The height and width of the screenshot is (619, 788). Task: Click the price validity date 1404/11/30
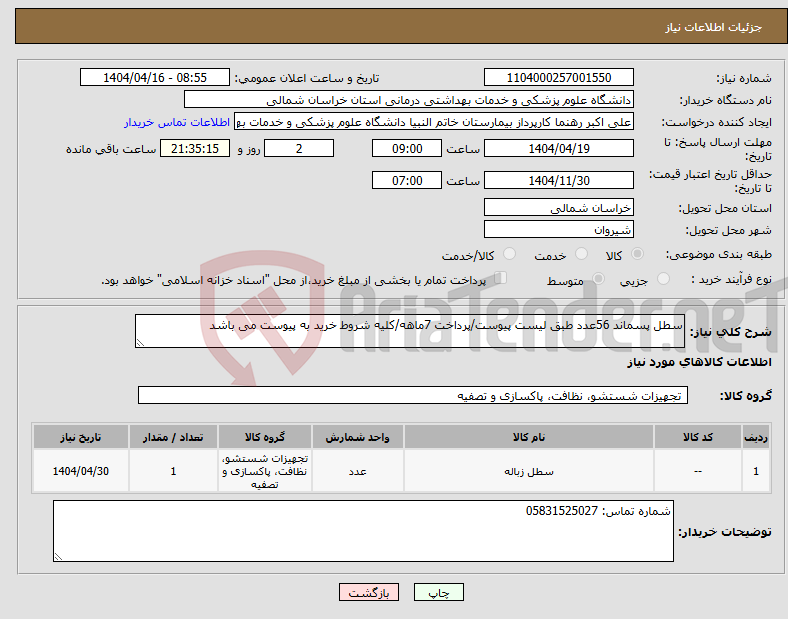pos(559,180)
